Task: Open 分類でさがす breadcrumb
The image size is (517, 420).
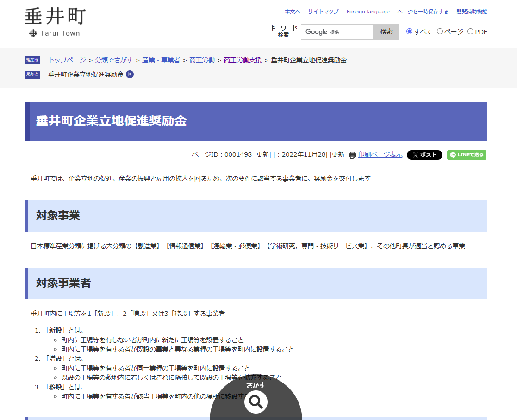Action: click(x=114, y=60)
